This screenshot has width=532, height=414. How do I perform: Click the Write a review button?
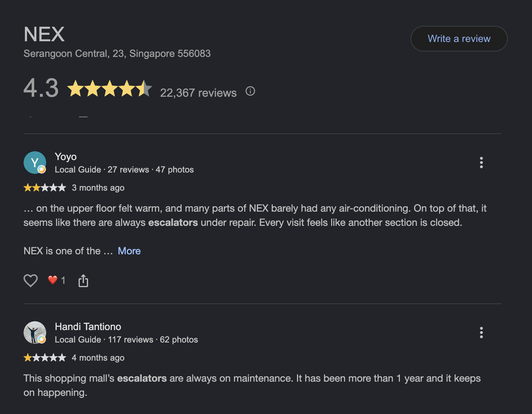pos(459,38)
